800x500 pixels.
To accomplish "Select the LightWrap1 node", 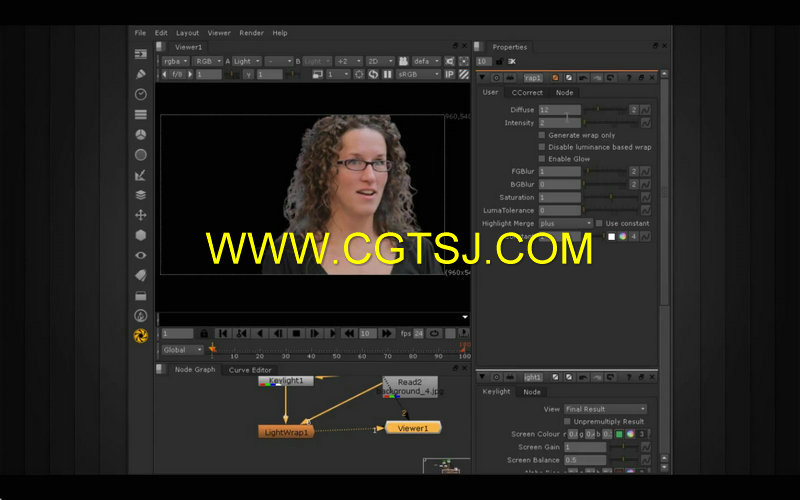I will [x=286, y=432].
